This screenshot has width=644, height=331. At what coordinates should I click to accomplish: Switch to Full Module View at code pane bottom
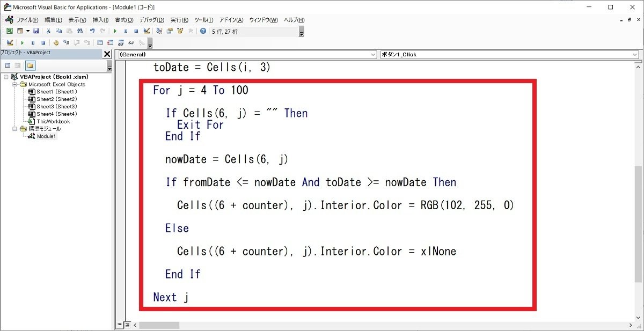coord(128,325)
